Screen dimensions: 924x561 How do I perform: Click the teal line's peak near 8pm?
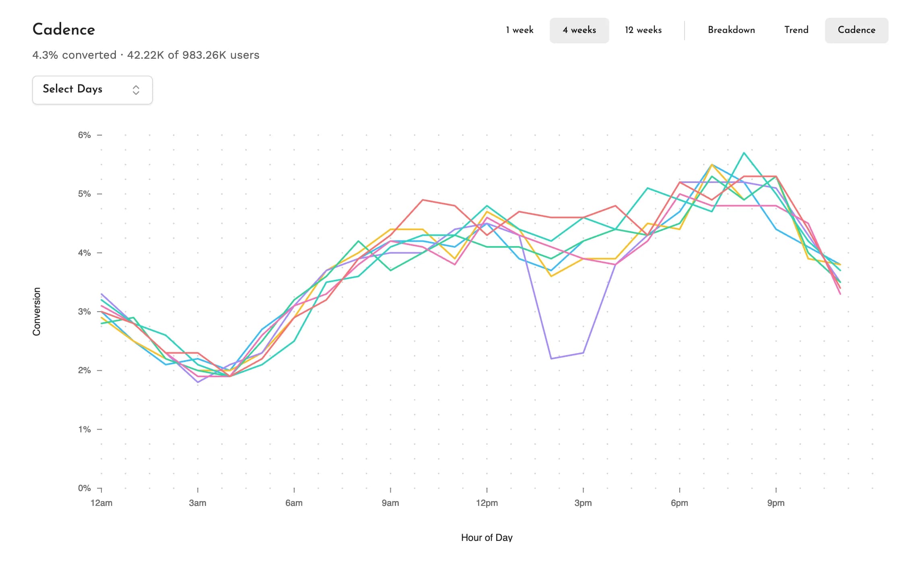[744, 153]
